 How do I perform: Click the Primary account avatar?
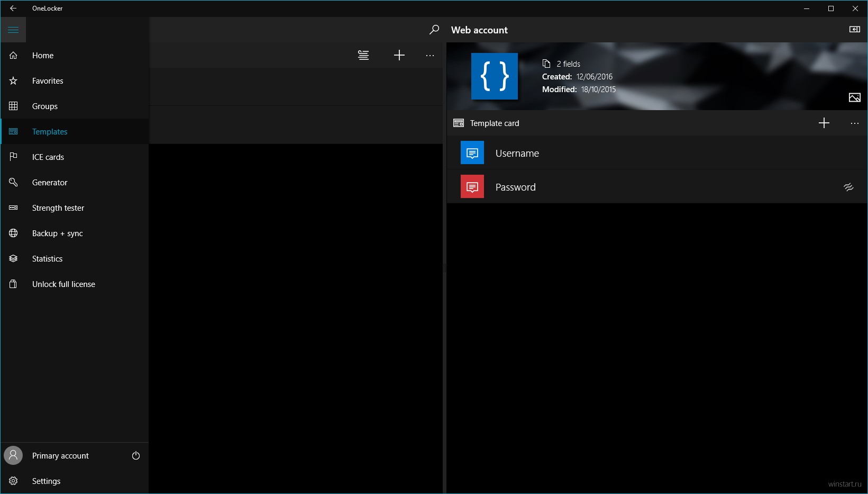(x=13, y=455)
